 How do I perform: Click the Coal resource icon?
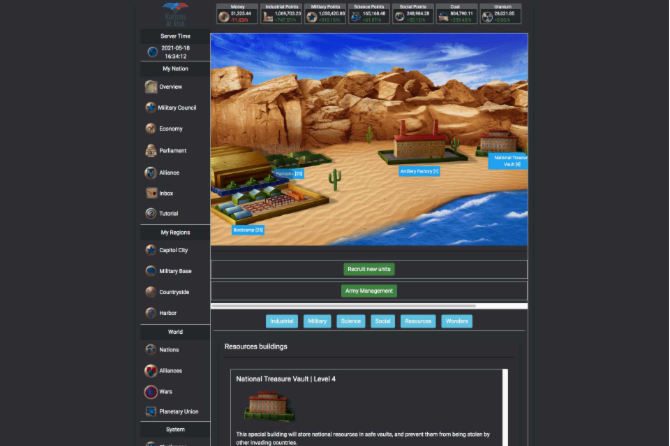coord(443,16)
